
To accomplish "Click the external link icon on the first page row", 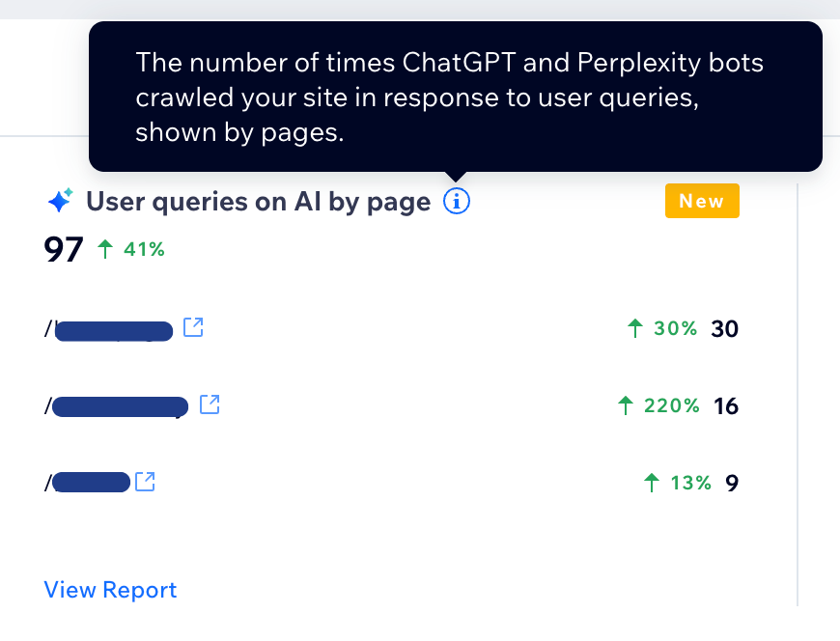I will click(x=193, y=328).
